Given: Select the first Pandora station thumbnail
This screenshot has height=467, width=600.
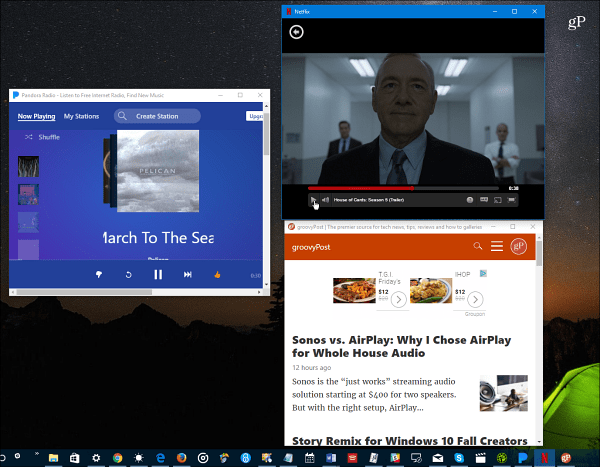Looking at the screenshot, I should pos(28,167).
